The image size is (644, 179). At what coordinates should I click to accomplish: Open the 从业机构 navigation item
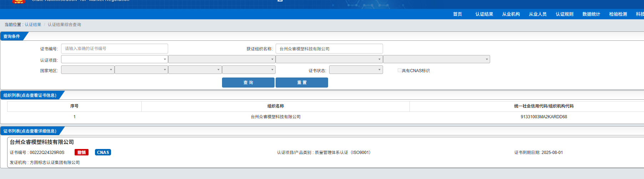click(x=511, y=14)
